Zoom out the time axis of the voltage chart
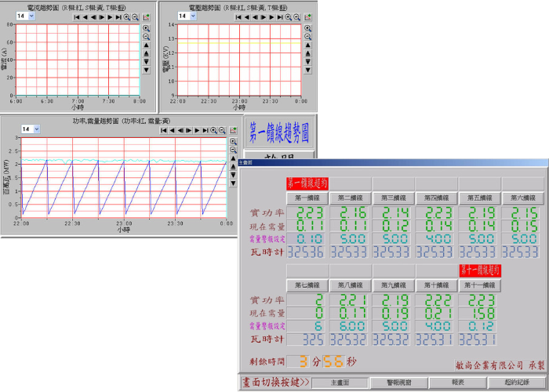The height and width of the screenshot is (392, 549). coord(297,17)
